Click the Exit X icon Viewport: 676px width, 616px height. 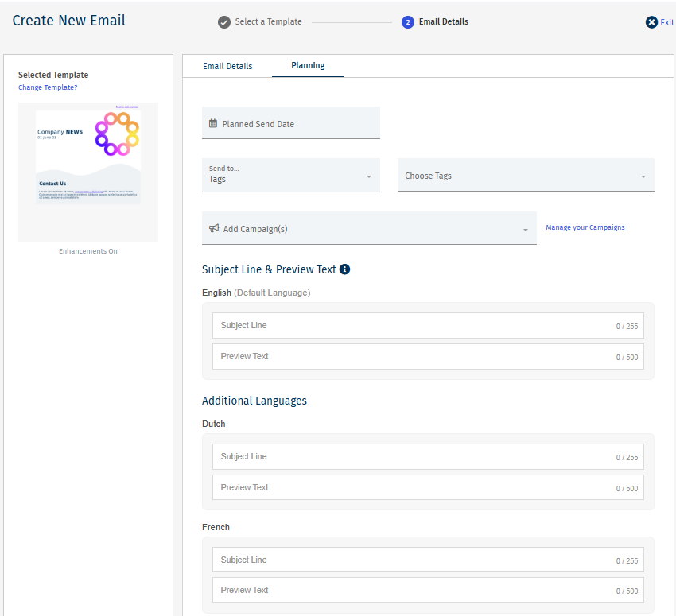point(651,22)
